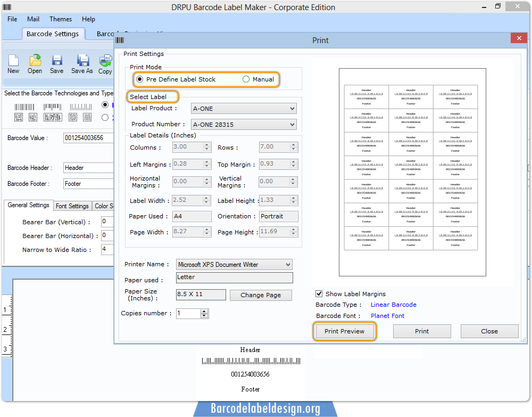Click the barcode preview on the canvas

tap(251, 361)
